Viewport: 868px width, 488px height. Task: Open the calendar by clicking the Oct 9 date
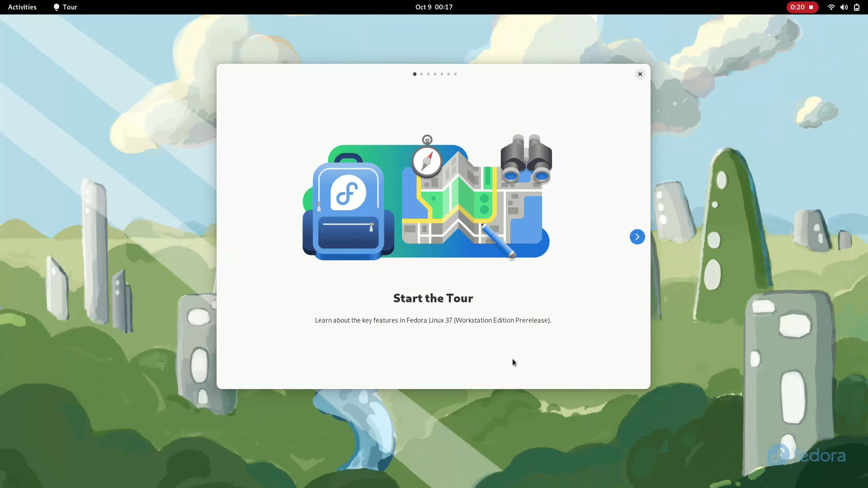pyautogui.click(x=433, y=7)
